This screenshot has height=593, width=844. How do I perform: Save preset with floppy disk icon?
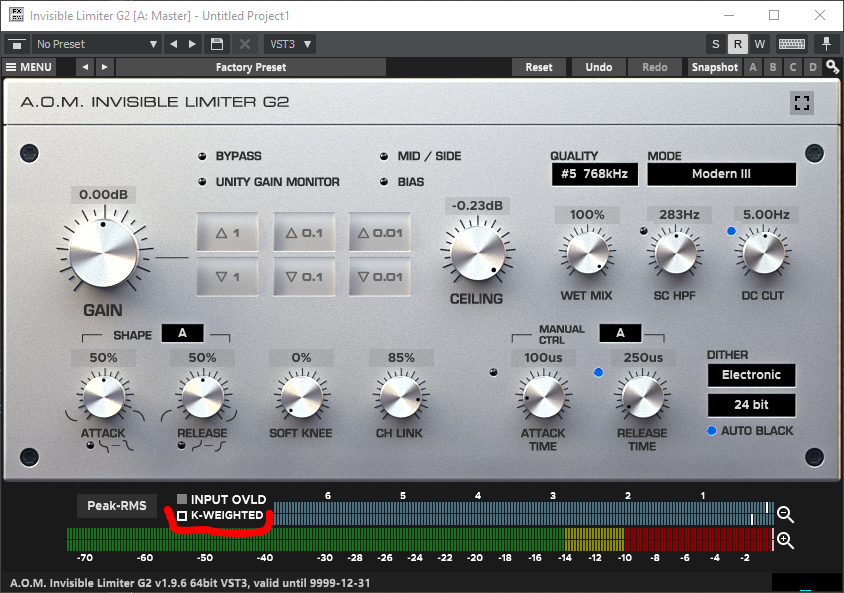pos(217,44)
